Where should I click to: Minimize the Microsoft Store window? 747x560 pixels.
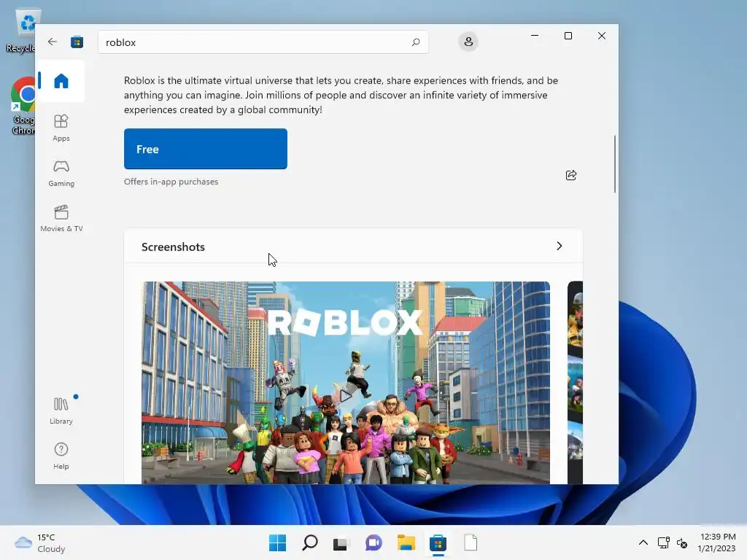click(x=535, y=36)
